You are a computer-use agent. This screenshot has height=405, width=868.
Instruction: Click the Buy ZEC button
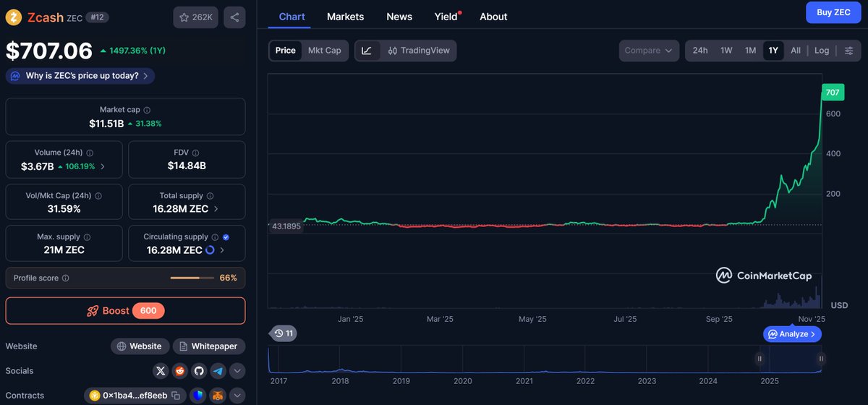click(x=833, y=12)
